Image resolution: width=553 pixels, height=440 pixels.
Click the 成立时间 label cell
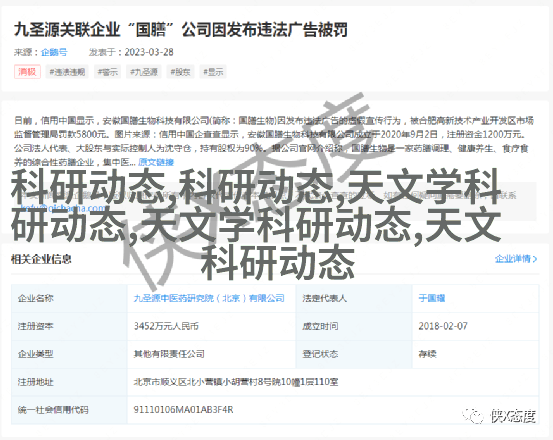[x=354, y=326]
